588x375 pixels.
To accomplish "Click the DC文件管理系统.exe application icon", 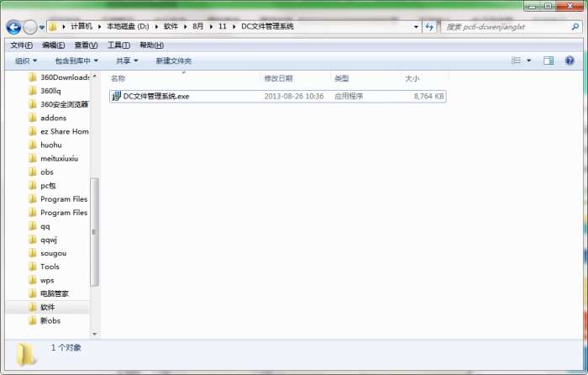I will click(x=116, y=96).
